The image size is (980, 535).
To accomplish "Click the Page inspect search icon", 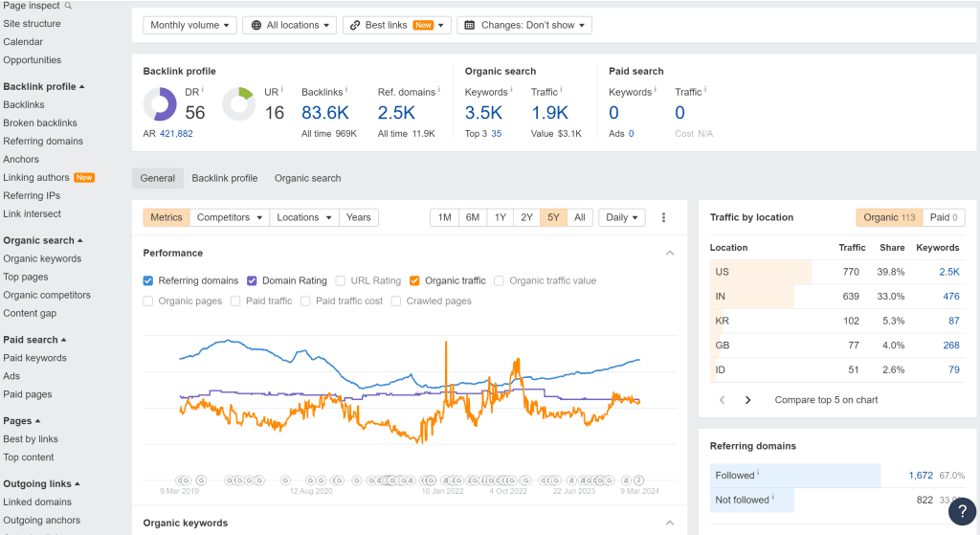I will coord(68,6).
